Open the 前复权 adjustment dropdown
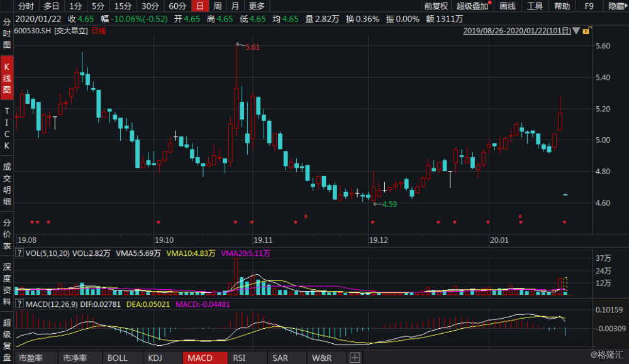 tap(436, 6)
